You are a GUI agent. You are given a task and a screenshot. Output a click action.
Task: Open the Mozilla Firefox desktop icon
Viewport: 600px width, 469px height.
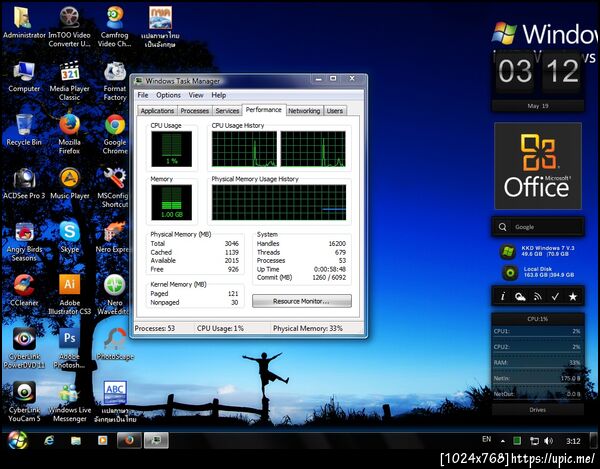[x=69, y=125]
